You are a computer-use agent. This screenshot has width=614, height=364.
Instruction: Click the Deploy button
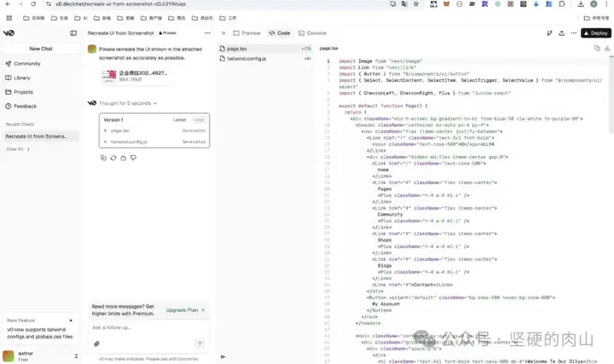point(596,33)
